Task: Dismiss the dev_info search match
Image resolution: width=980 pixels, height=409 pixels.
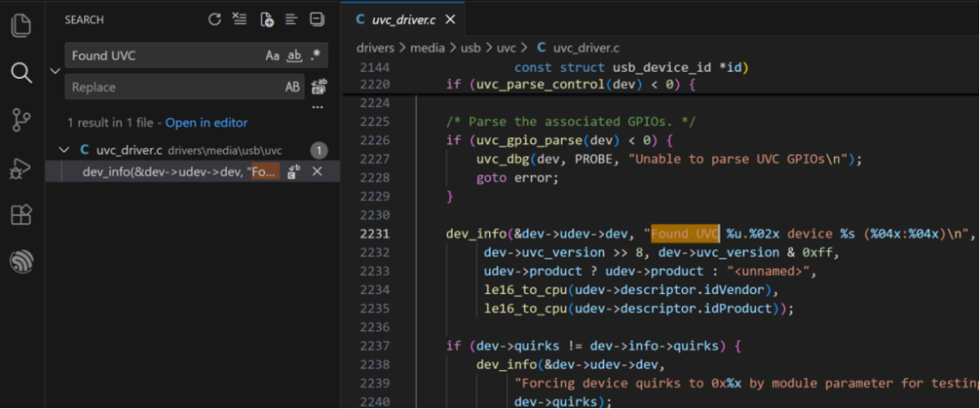Action: coord(317,171)
